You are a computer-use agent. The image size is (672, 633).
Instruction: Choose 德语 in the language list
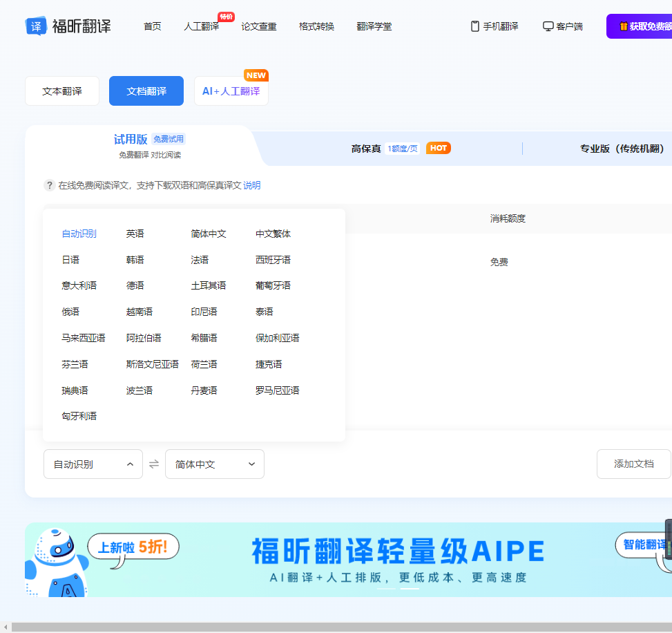(x=135, y=285)
